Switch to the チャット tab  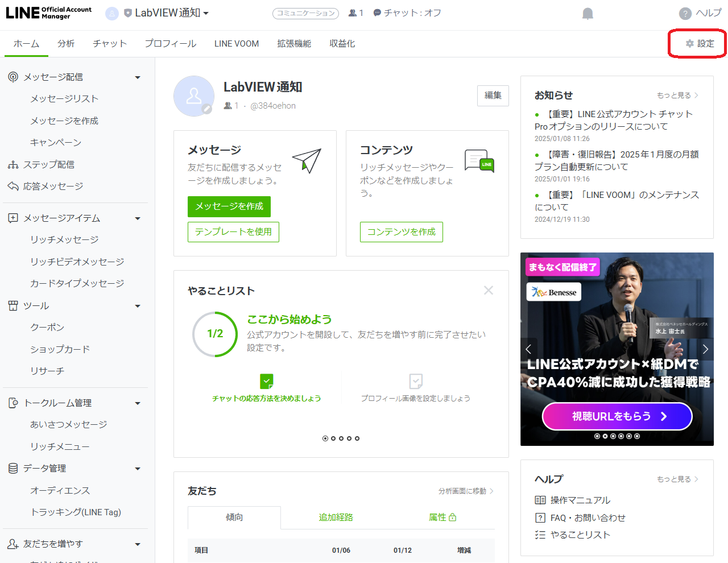(110, 44)
